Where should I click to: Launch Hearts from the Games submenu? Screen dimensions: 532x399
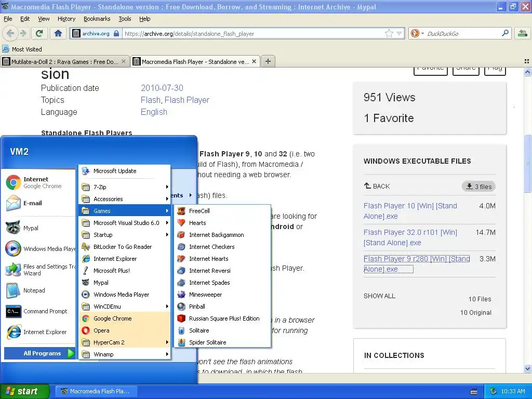coord(222,223)
